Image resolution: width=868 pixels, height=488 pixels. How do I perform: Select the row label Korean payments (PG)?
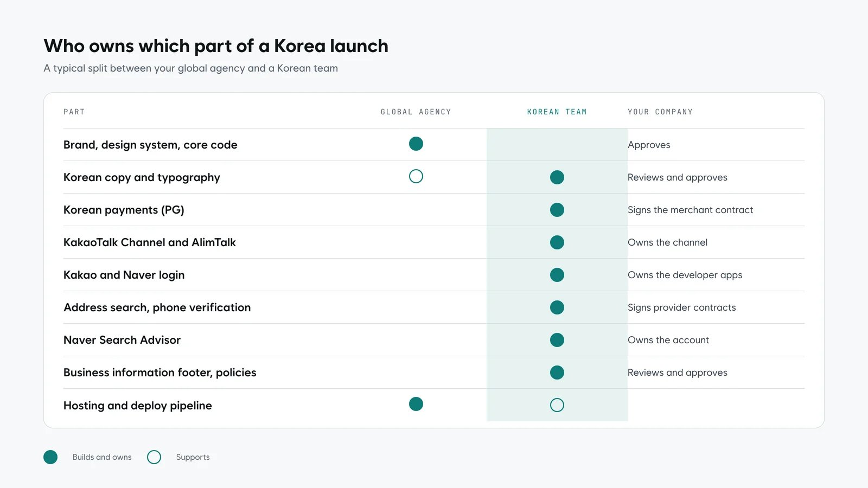point(124,210)
